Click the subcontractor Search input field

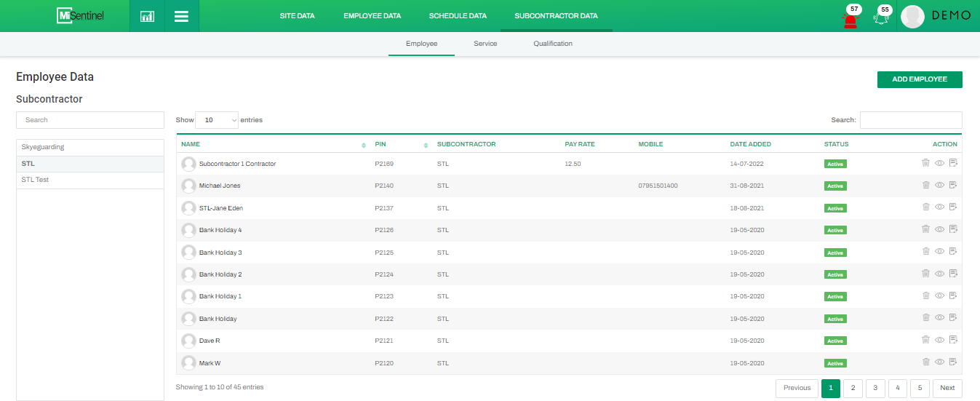click(x=90, y=120)
